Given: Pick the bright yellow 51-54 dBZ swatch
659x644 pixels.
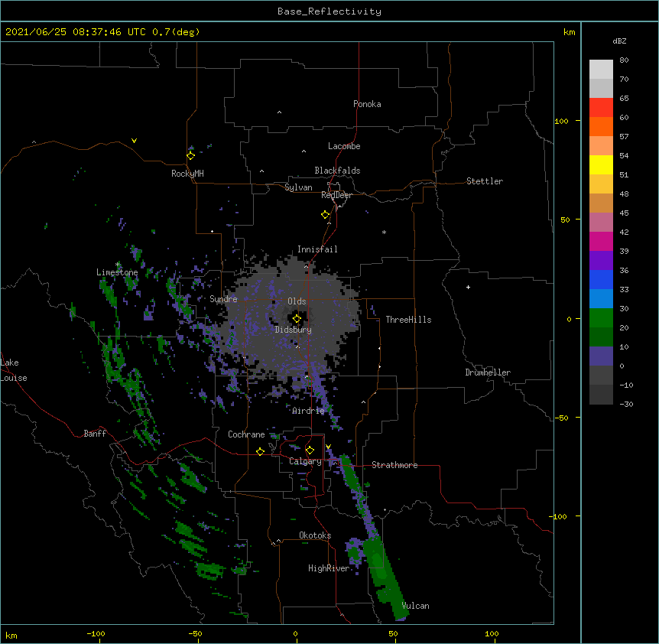Looking at the screenshot, I should [601, 164].
